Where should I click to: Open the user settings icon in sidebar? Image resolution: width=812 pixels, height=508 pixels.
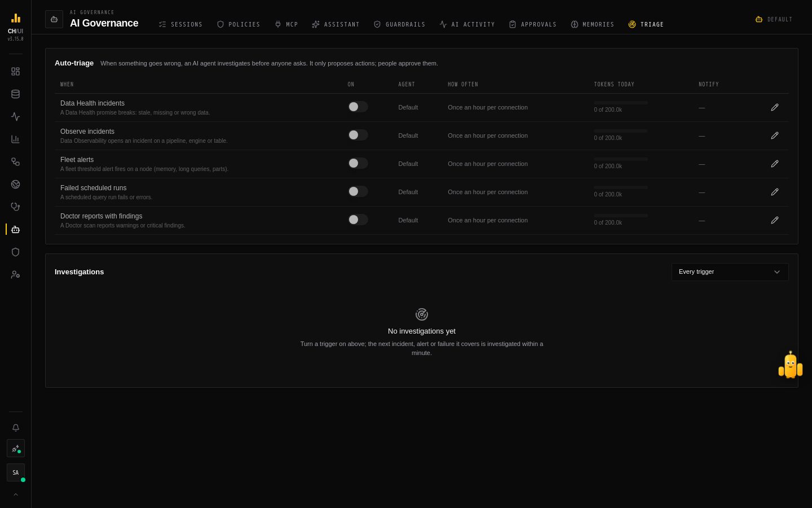click(15, 275)
